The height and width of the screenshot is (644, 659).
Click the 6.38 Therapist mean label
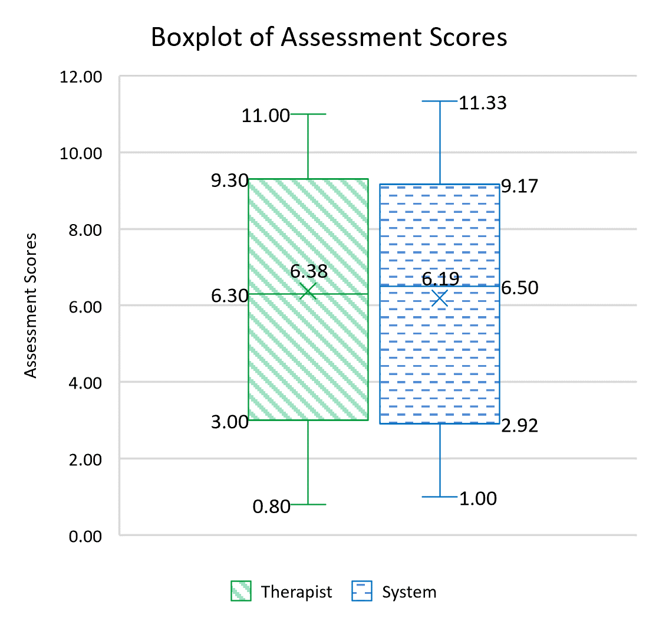[x=308, y=271]
